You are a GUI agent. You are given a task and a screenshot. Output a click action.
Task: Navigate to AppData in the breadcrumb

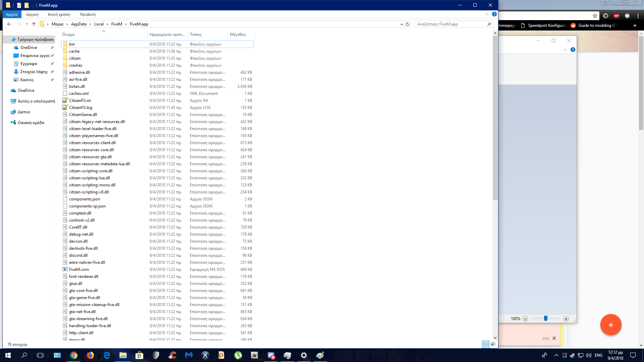[x=79, y=24]
